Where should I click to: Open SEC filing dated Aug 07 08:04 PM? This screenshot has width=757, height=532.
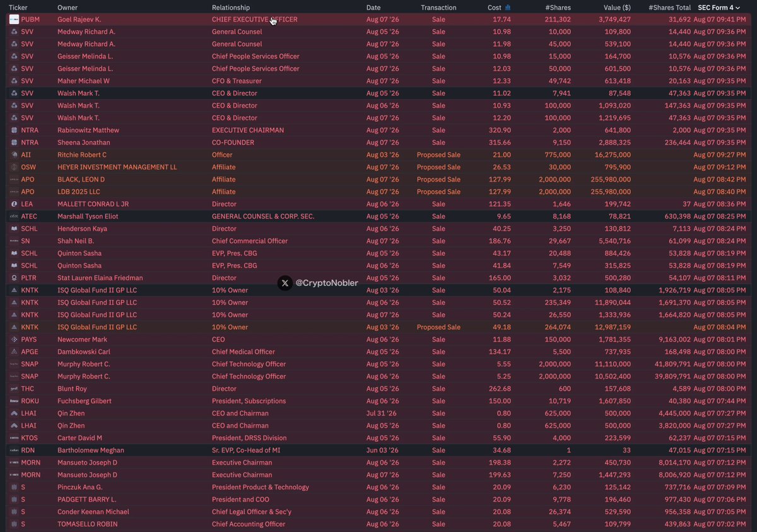[720, 327]
